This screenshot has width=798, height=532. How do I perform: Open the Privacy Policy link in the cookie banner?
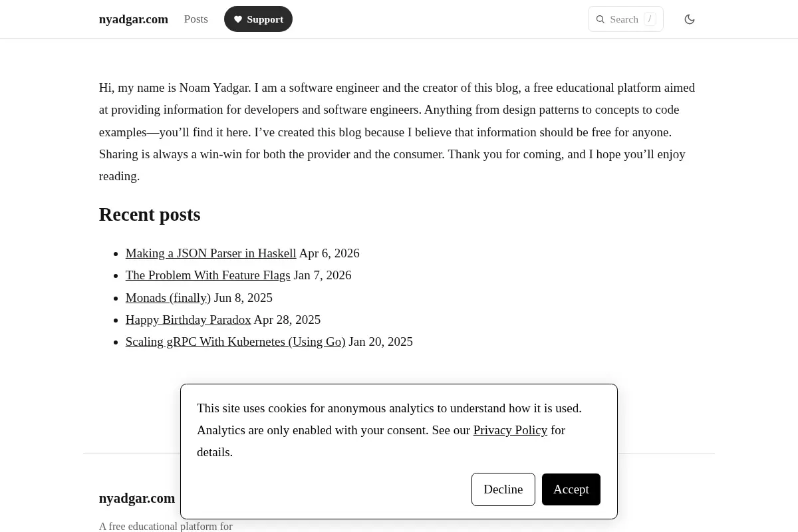pyautogui.click(x=510, y=430)
